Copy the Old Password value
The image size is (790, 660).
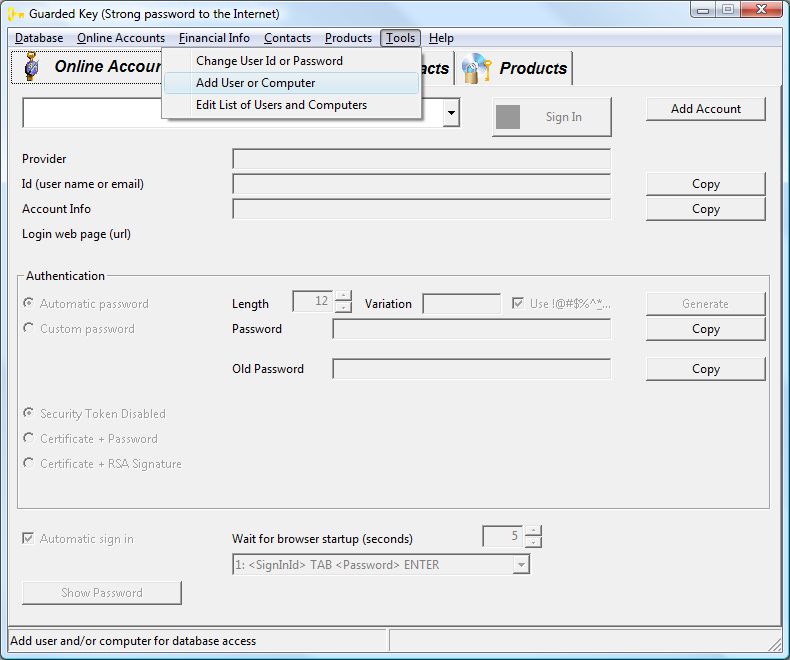point(705,369)
